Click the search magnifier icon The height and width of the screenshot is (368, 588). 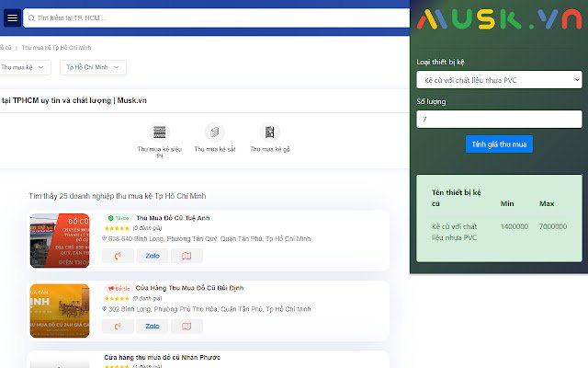[31, 18]
